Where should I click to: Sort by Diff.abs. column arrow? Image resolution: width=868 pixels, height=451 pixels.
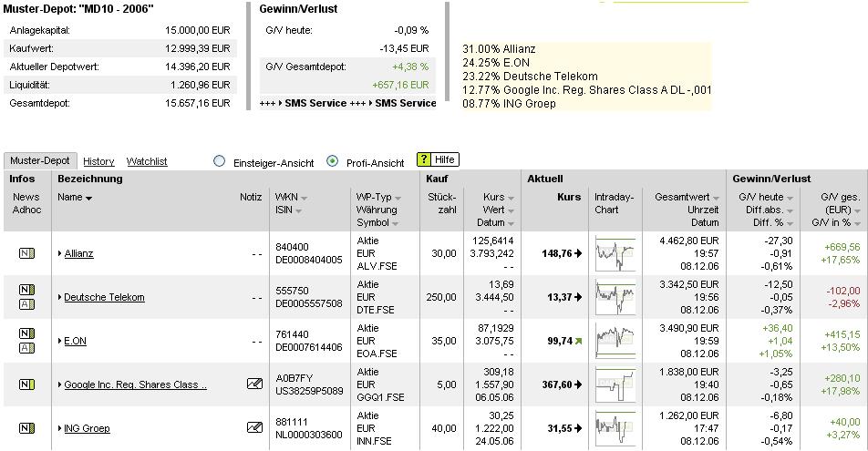(x=790, y=210)
